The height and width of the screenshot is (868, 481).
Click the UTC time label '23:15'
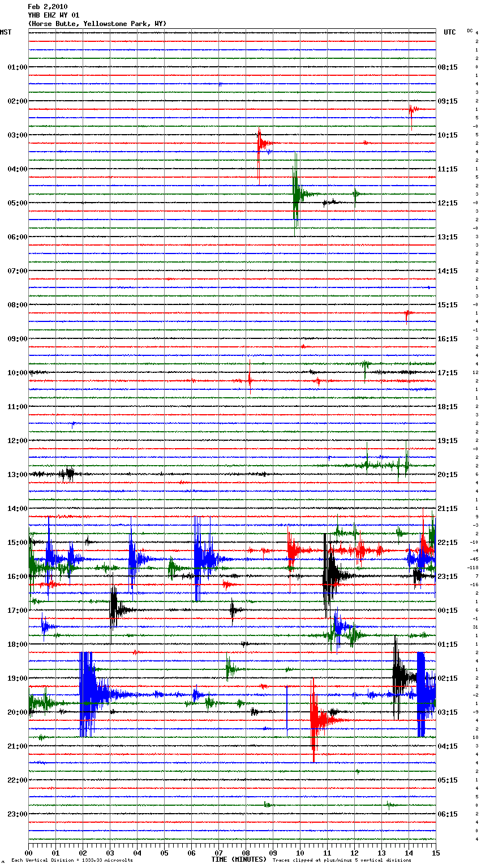pyautogui.click(x=448, y=577)
